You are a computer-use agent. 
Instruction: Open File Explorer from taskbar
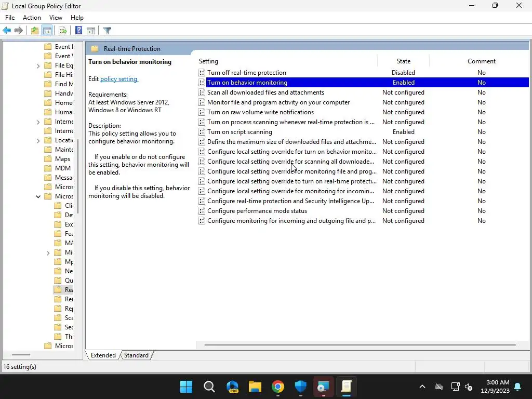(x=255, y=387)
